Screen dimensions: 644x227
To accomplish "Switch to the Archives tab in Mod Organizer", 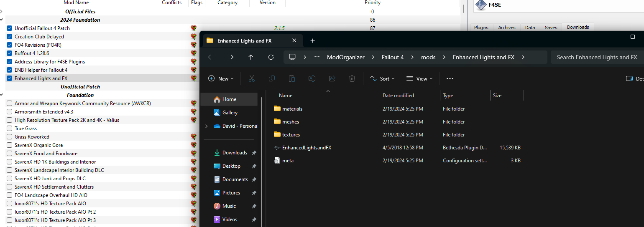I will pyautogui.click(x=507, y=28).
